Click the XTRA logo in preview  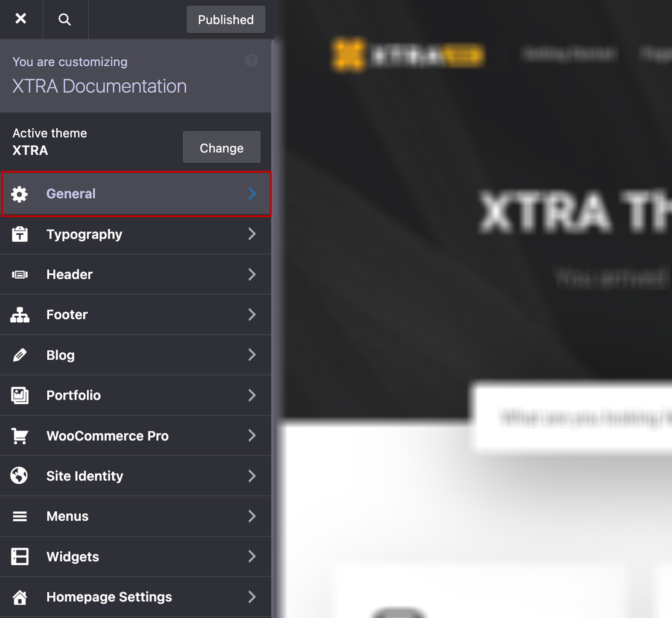pyautogui.click(x=407, y=55)
